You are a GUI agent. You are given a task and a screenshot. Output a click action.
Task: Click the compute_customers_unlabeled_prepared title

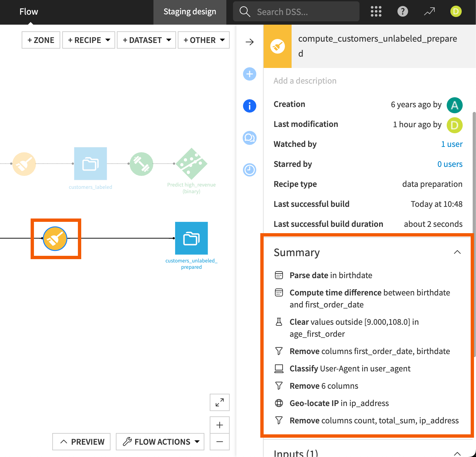coord(377,46)
